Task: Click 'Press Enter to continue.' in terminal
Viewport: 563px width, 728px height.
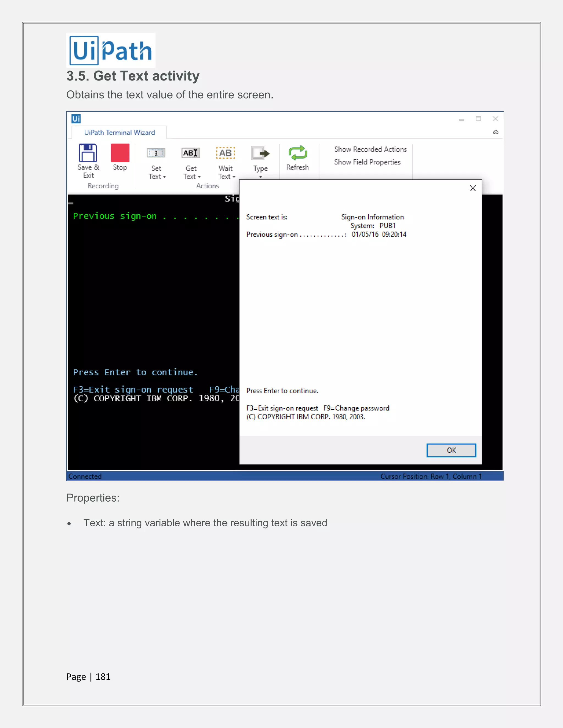Action: coord(136,372)
